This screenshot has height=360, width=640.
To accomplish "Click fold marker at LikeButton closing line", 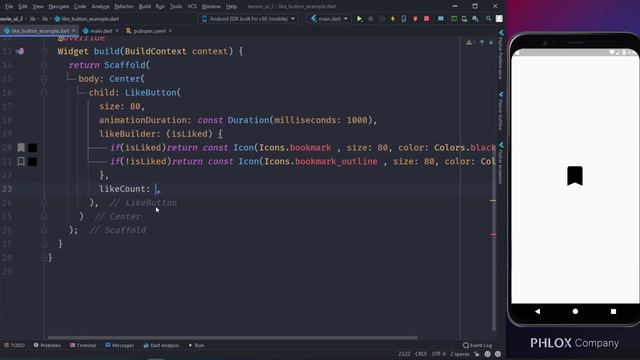I will coord(44,202).
